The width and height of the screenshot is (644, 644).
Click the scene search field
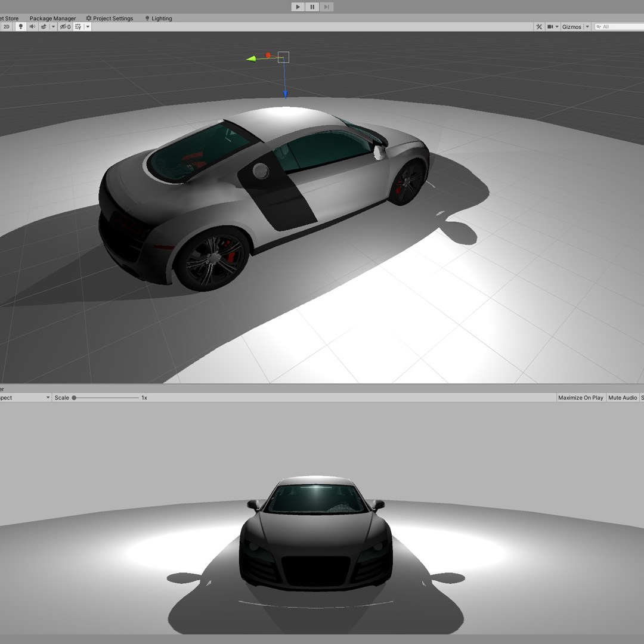[x=621, y=27]
